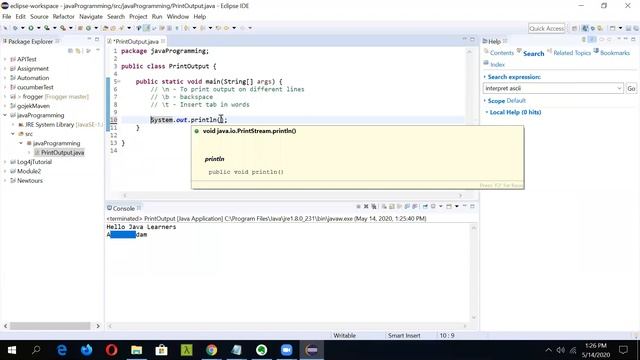
Task: Click the External Tools run icon
Action: [x=63, y=28]
